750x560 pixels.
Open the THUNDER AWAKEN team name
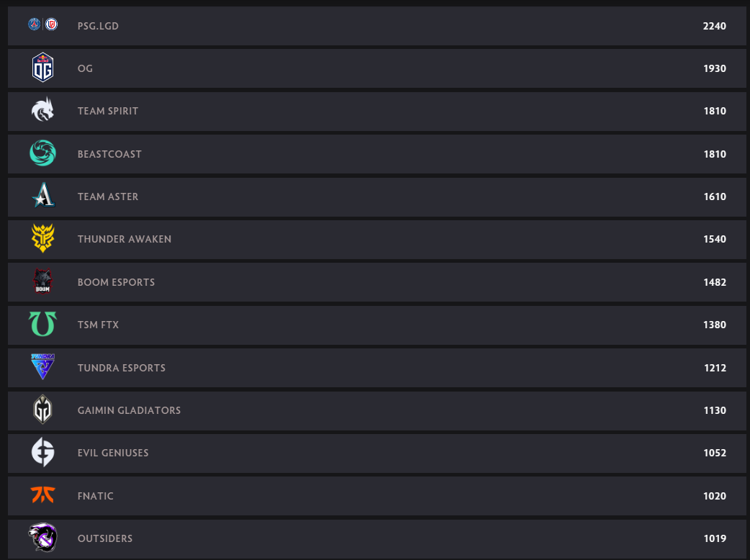tap(125, 239)
